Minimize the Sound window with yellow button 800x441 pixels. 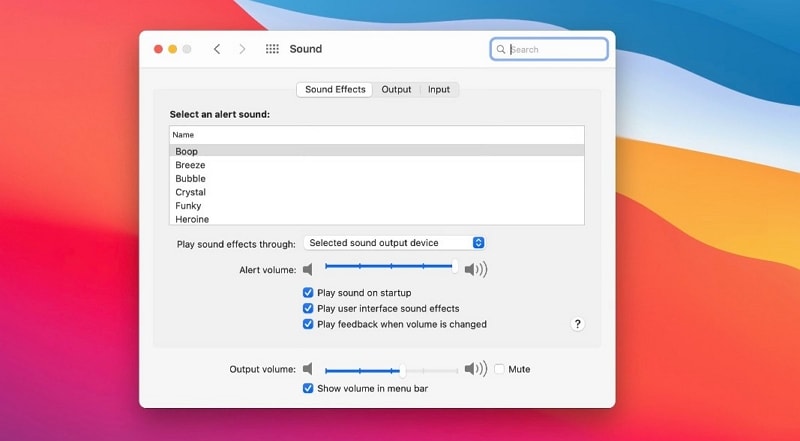click(172, 49)
